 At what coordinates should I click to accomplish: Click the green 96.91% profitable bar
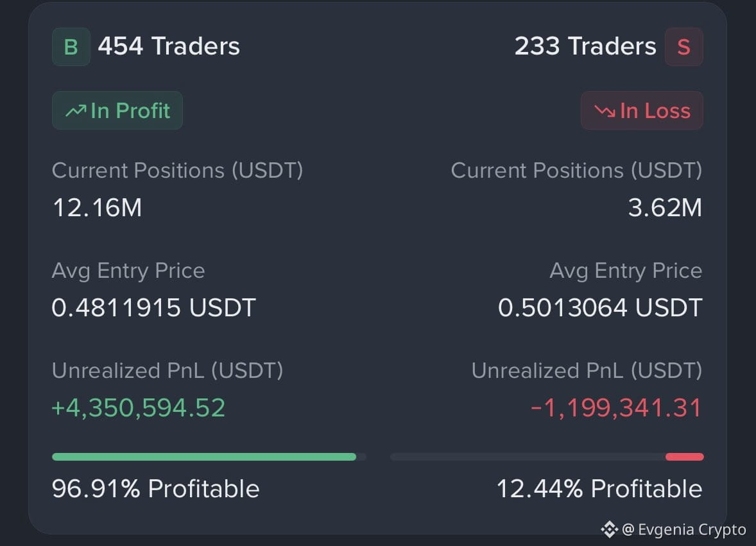tap(204, 457)
